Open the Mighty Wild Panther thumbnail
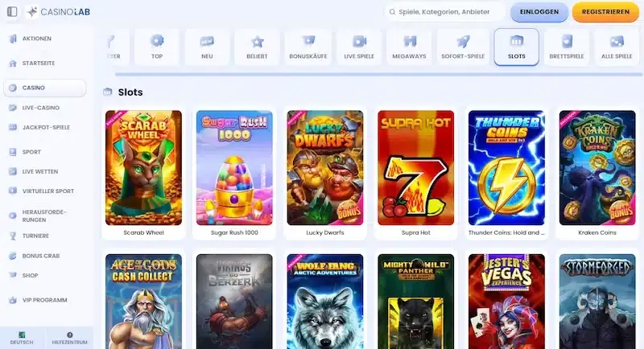The height and width of the screenshot is (349, 644). click(415, 302)
